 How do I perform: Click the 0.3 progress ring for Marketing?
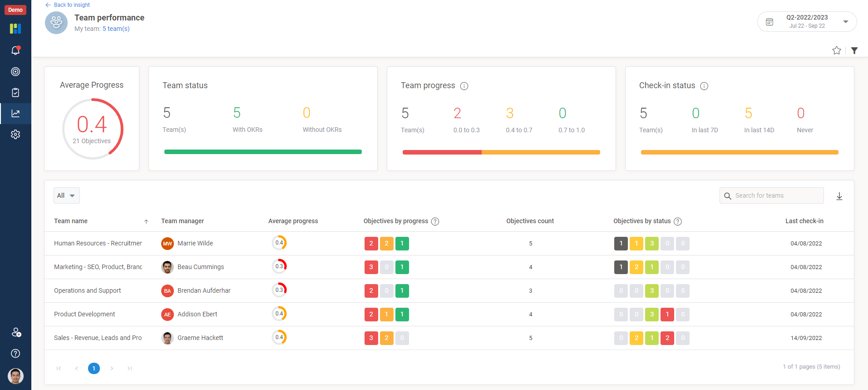tap(279, 266)
